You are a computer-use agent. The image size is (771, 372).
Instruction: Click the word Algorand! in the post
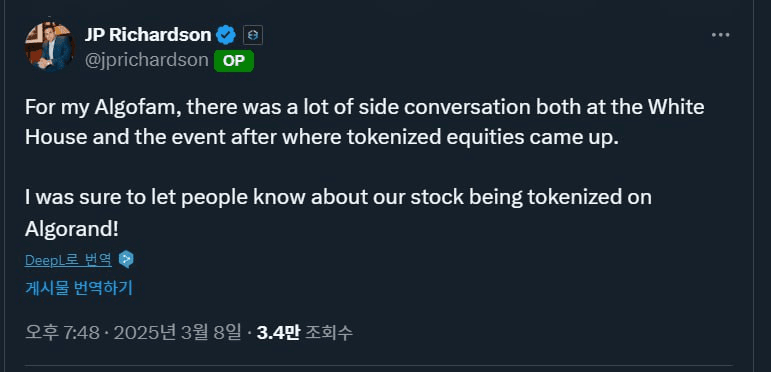click(72, 228)
